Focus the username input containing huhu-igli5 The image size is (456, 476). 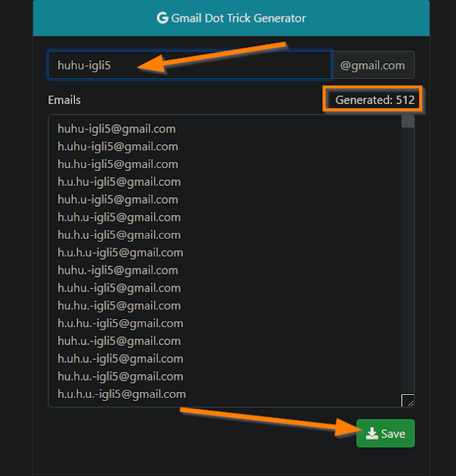pyautogui.click(x=190, y=65)
